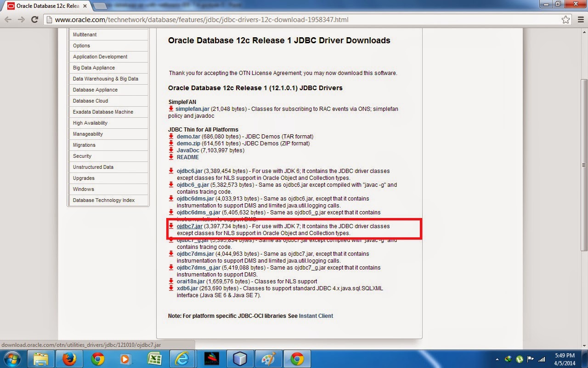Open the Action Center flag icon
Image resolution: width=588 pixels, height=368 pixels.
pyautogui.click(x=531, y=359)
